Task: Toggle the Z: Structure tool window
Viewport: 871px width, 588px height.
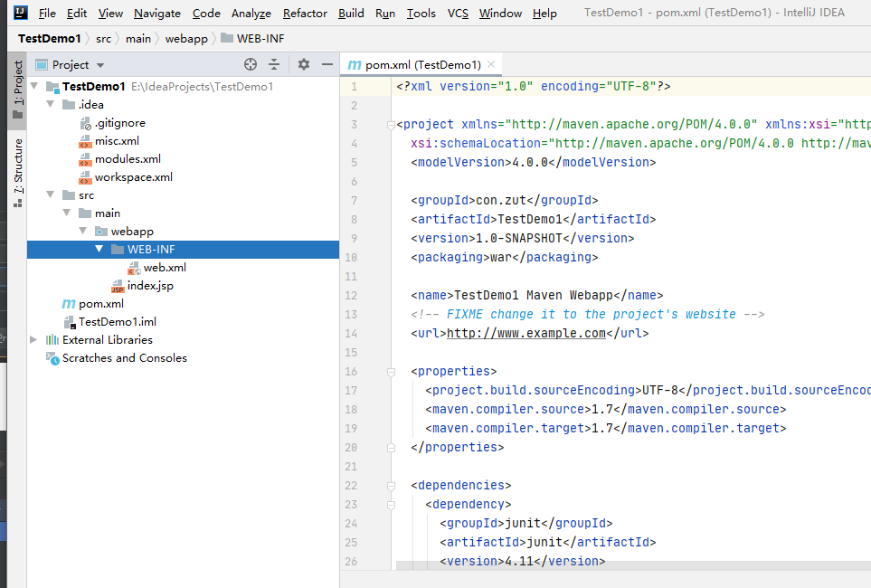Action: (x=18, y=173)
